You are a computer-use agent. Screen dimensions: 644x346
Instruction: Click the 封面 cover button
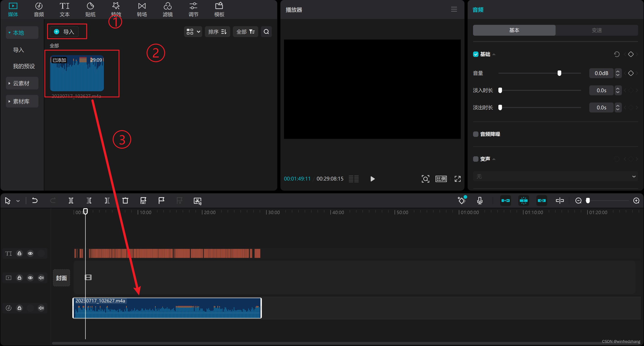(x=61, y=278)
